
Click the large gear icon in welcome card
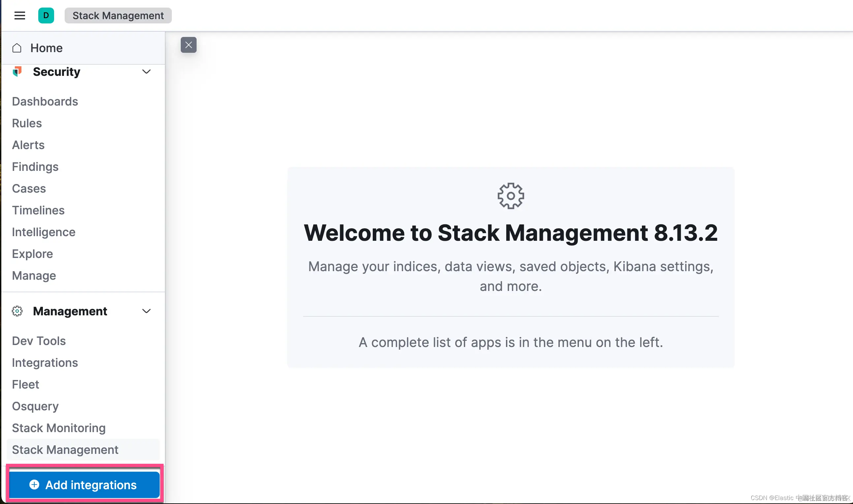pos(511,196)
